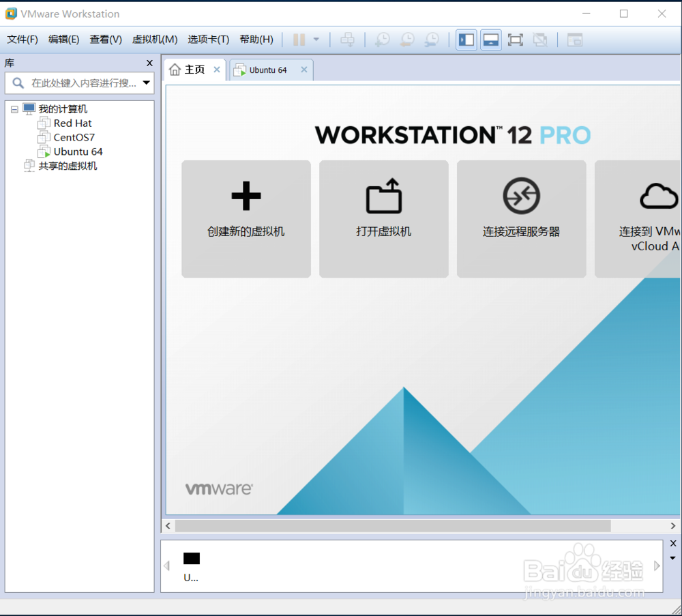The width and height of the screenshot is (682, 616).
Task: Open the power options dropdown arrow beside pause
Action: pos(316,40)
